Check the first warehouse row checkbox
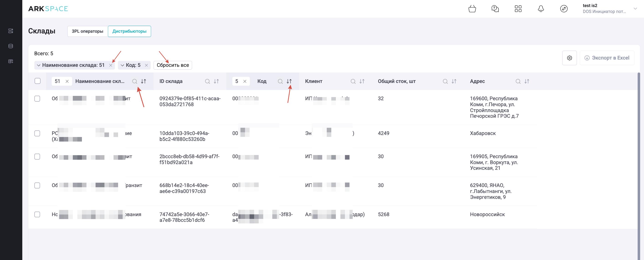The width and height of the screenshot is (644, 260). tap(37, 99)
